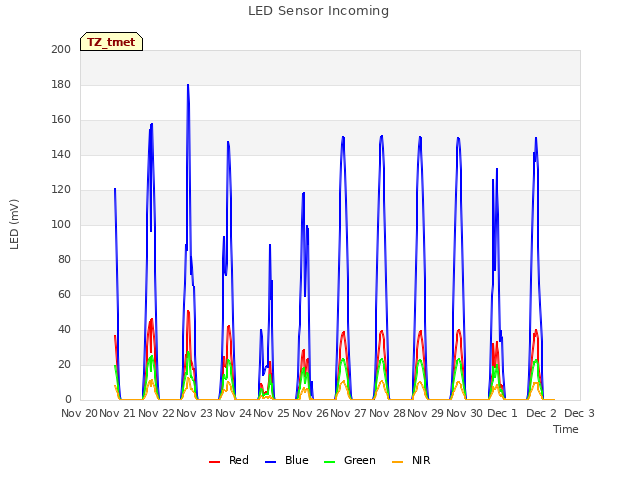
Task: Click the 160 y-axis tick label
Action: click(61, 120)
